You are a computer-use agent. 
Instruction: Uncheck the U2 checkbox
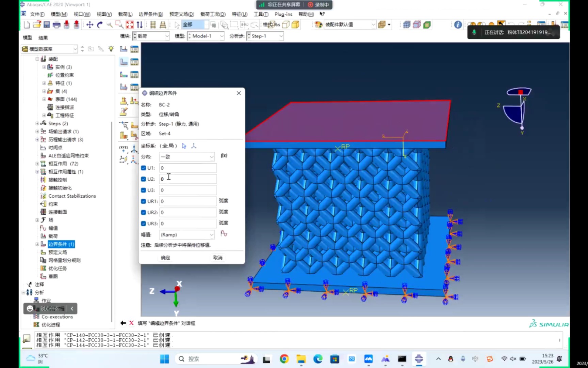click(x=144, y=179)
